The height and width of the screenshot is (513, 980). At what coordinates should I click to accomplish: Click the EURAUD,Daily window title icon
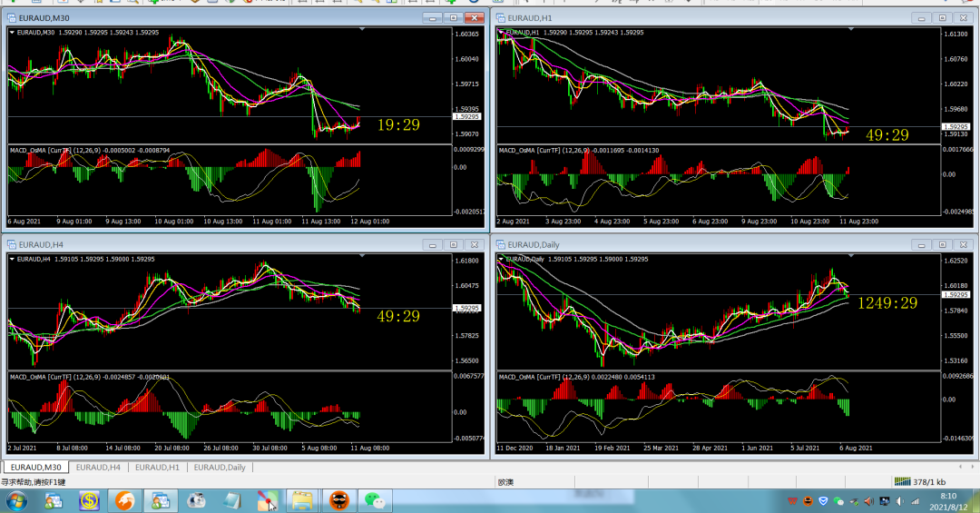pyautogui.click(x=501, y=244)
